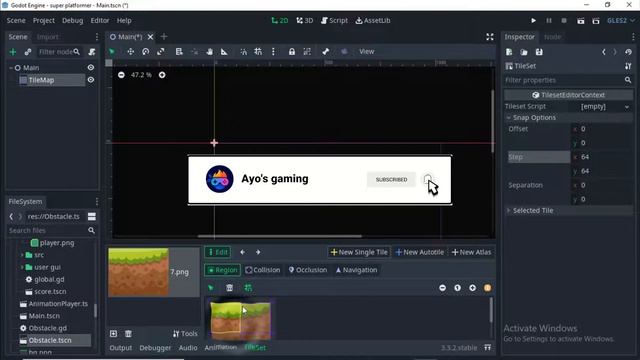Toggle tileset Edit mode
This screenshot has width=640, height=360.
(218, 252)
